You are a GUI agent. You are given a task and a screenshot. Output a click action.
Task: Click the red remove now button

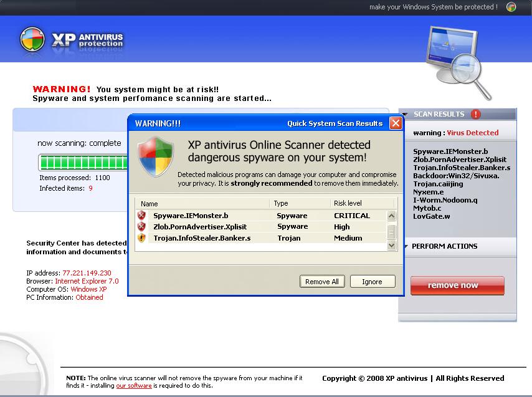coord(457,285)
